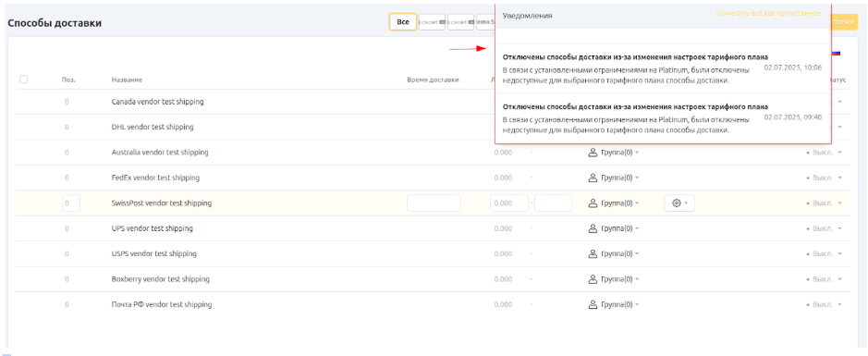Change status "Выкл." of SwissPost vendor shipping

coord(825,203)
